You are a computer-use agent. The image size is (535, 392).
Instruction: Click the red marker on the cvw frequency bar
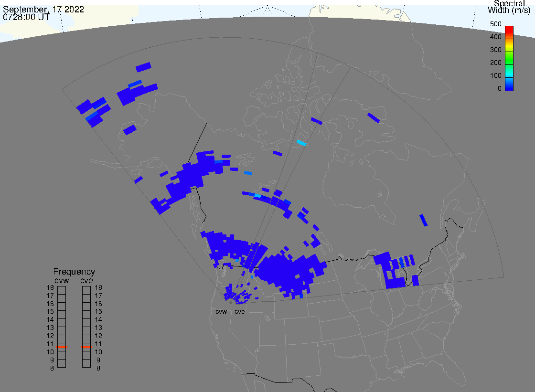tap(62, 347)
